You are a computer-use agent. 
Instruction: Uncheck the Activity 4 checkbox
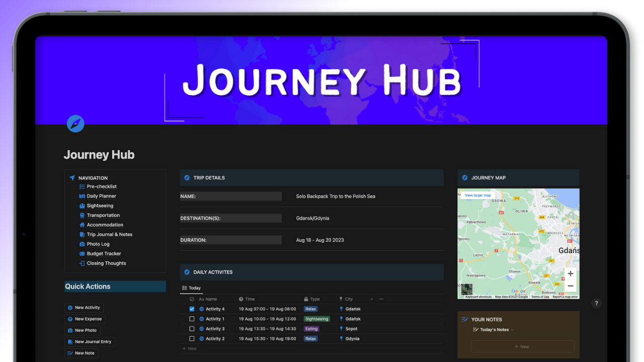pos(192,309)
